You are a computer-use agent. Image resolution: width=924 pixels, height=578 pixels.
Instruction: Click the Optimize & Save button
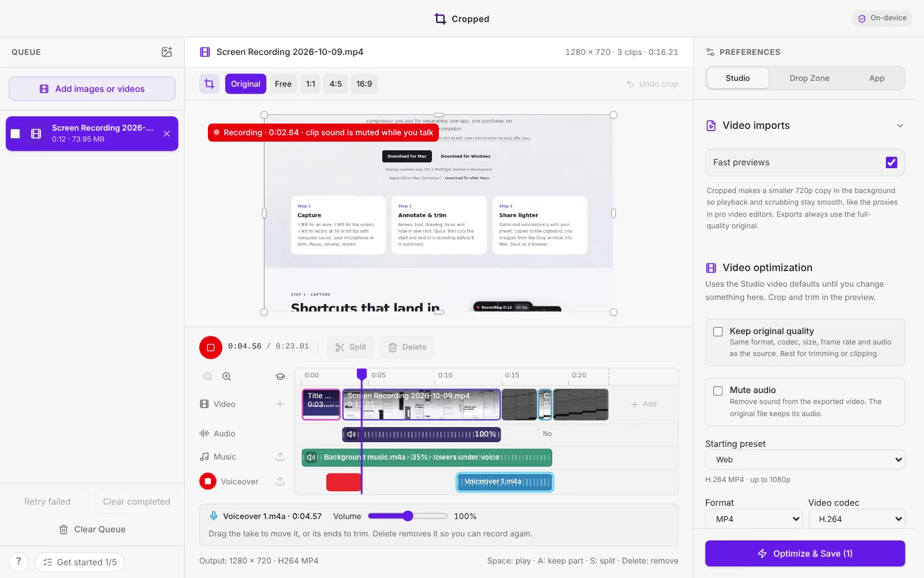coord(805,553)
